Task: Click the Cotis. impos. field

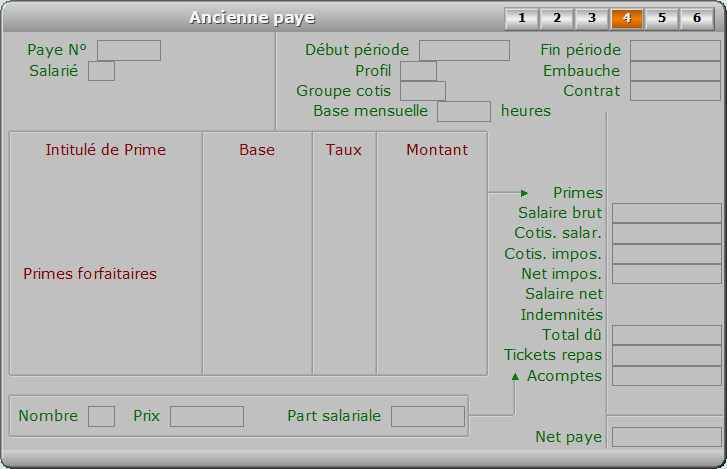Action: pyautogui.click(x=667, y=254)
